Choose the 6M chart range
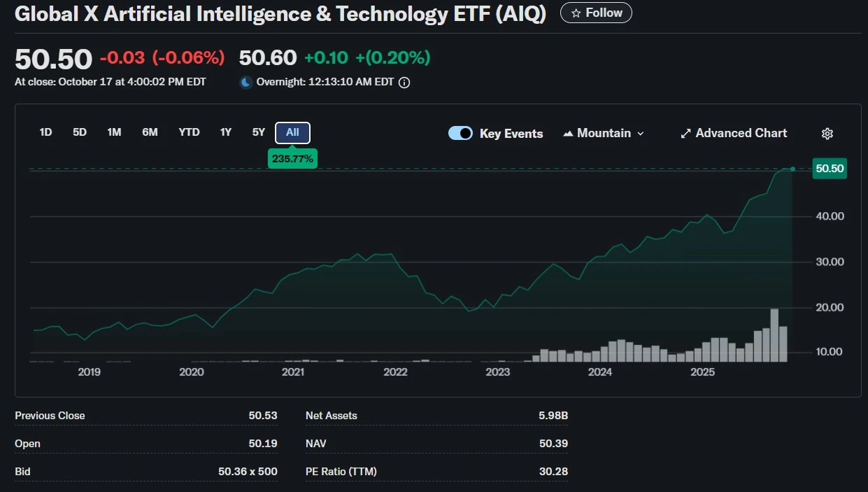 coord(150,132)
